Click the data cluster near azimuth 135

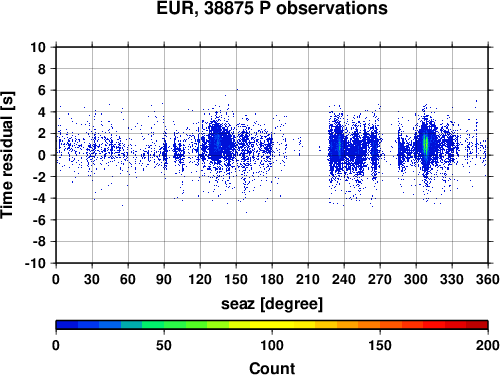pyautogui.click(x=218, y=142)
